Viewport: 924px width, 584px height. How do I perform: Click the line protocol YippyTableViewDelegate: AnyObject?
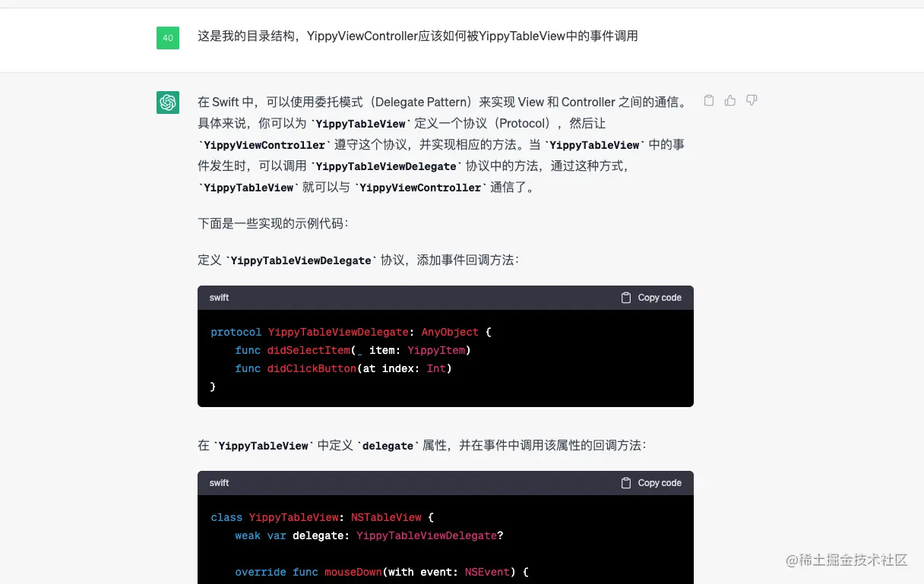pos(351,332)
